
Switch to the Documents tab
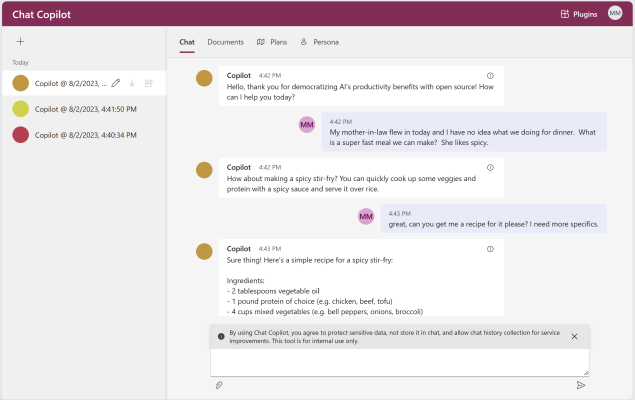pyautogui.click(x=226, y=42)
